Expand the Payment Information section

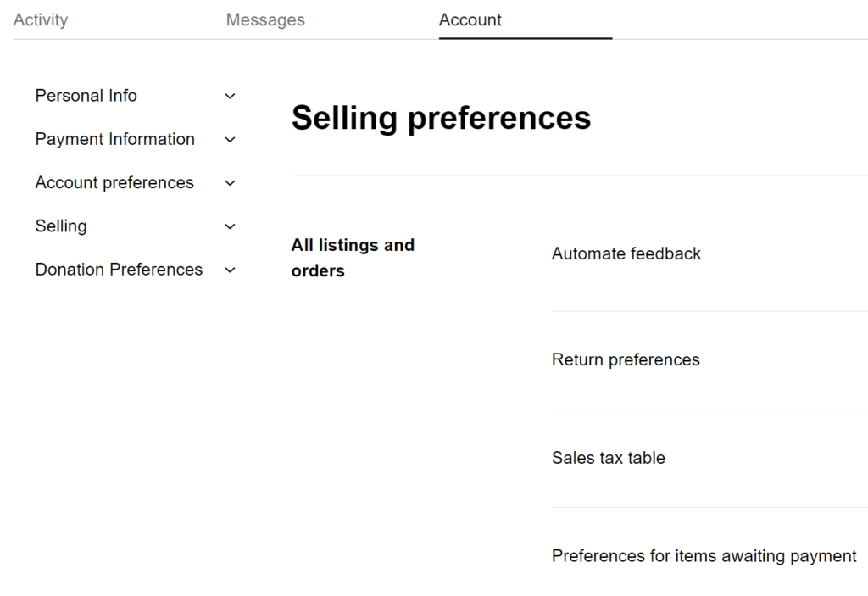230,139
